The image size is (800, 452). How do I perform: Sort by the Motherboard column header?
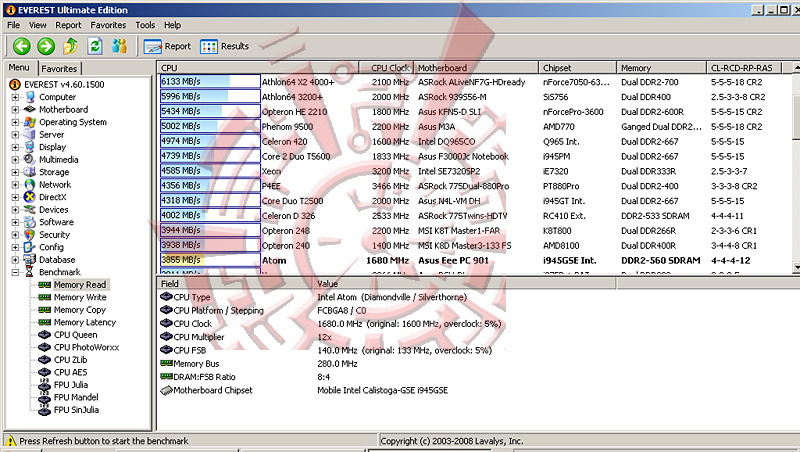476,68
